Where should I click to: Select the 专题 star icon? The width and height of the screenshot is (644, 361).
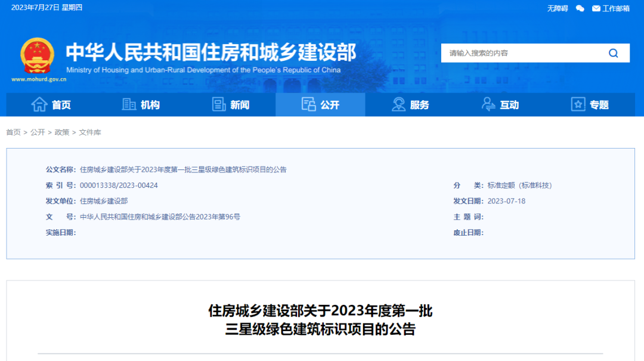[577, 104]
